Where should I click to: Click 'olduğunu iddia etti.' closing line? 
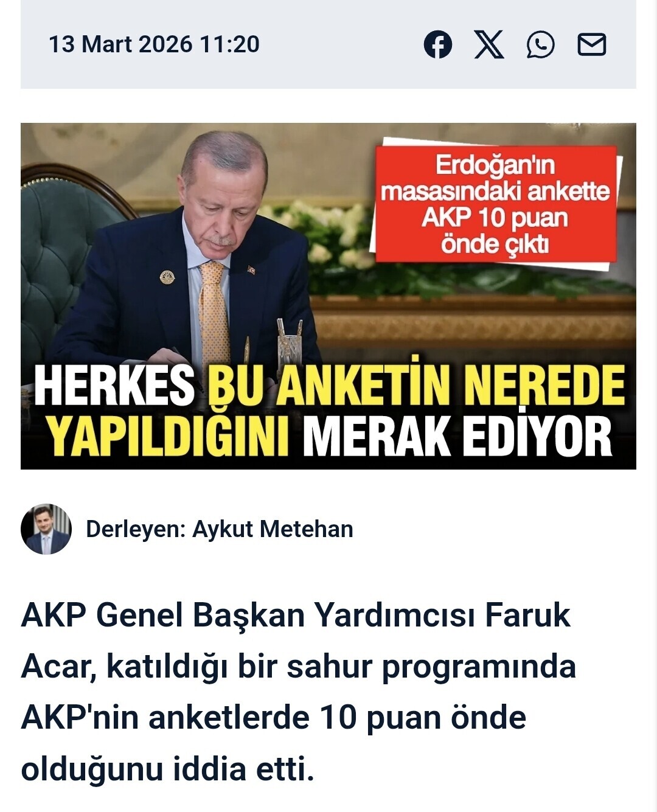pos(168,769)
